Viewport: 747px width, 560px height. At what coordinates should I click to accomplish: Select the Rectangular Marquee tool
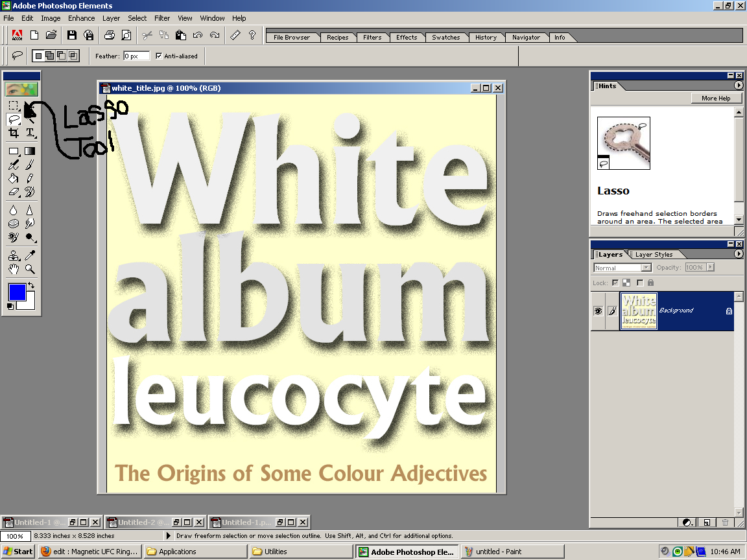14,106
